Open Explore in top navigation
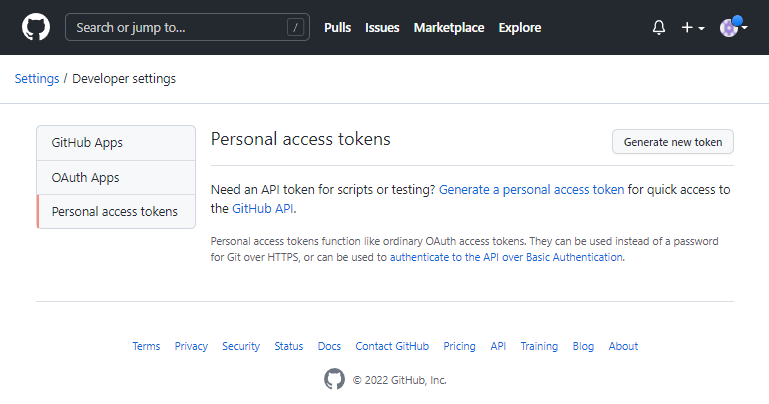Viewport: 769px width, 404px height. [520, 28]
